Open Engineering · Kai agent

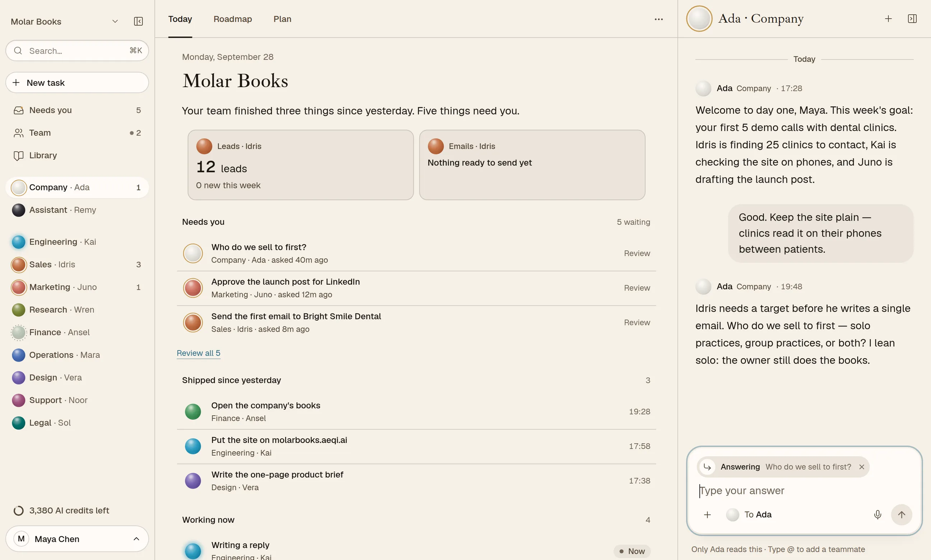[77, 242]
